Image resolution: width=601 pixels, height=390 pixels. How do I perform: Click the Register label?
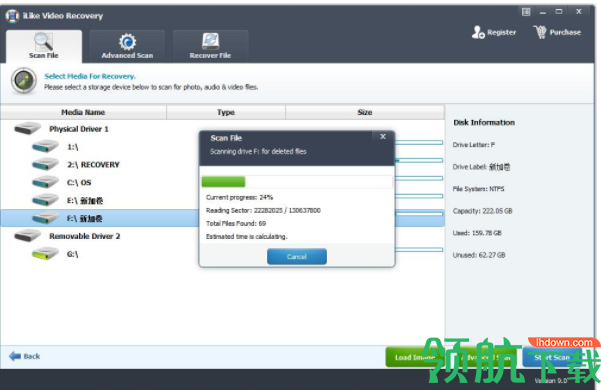tap(501, 33)
